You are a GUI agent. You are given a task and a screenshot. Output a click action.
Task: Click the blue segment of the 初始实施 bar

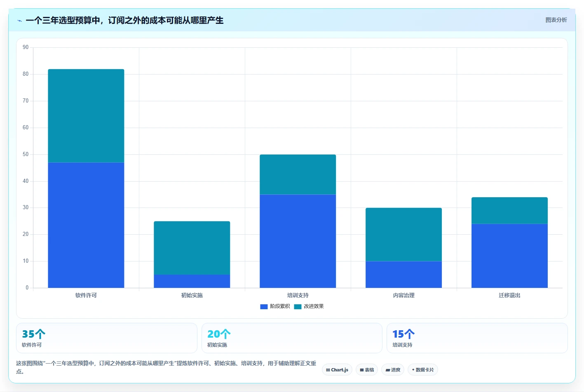pyautogui.click(x=192, y=281)
